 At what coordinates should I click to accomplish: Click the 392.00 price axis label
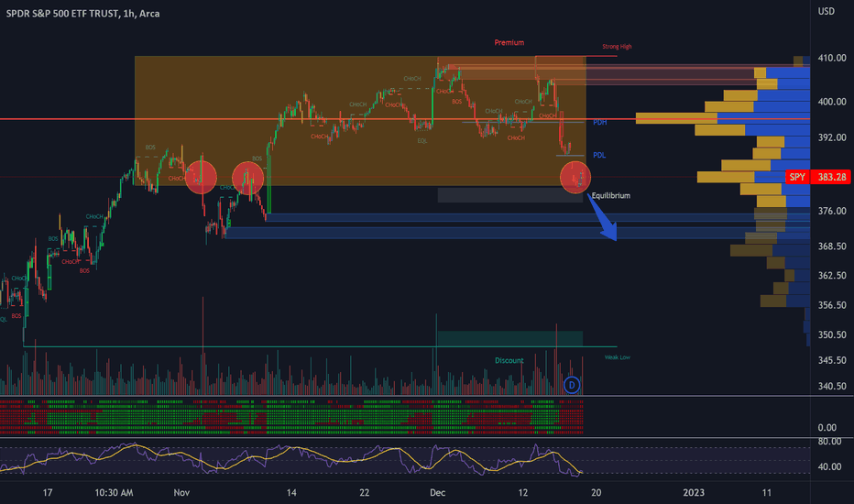[x=832, y=137]
